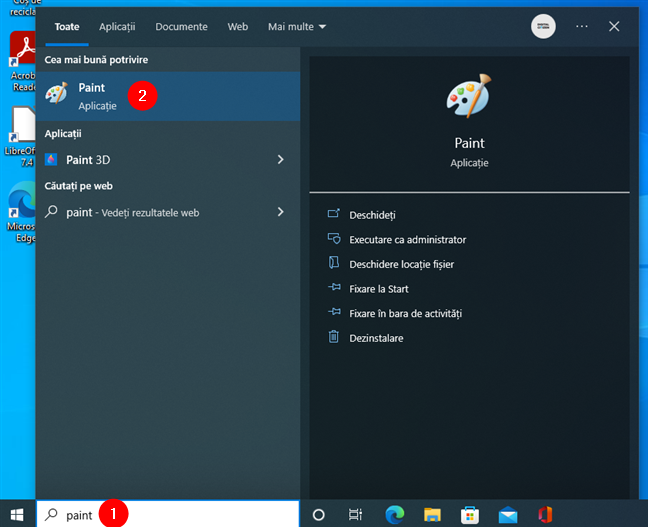Choose Executare ca administrator

click(x=407, y=240)
